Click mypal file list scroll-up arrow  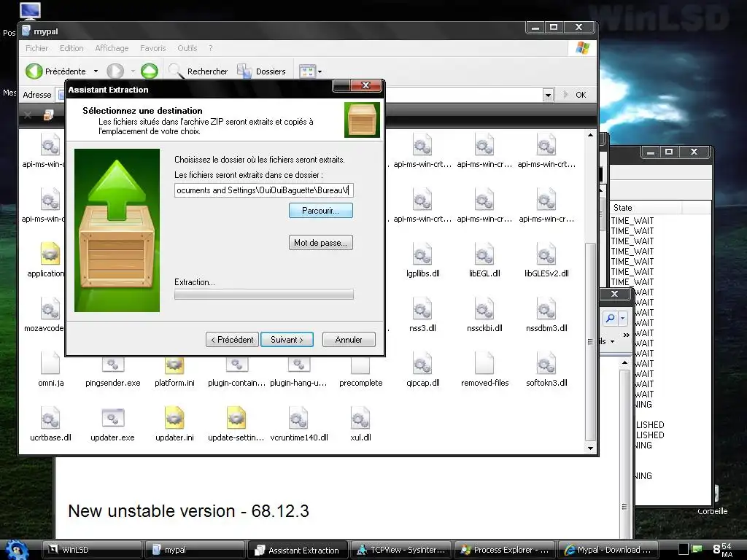click(x=590, y=135)
